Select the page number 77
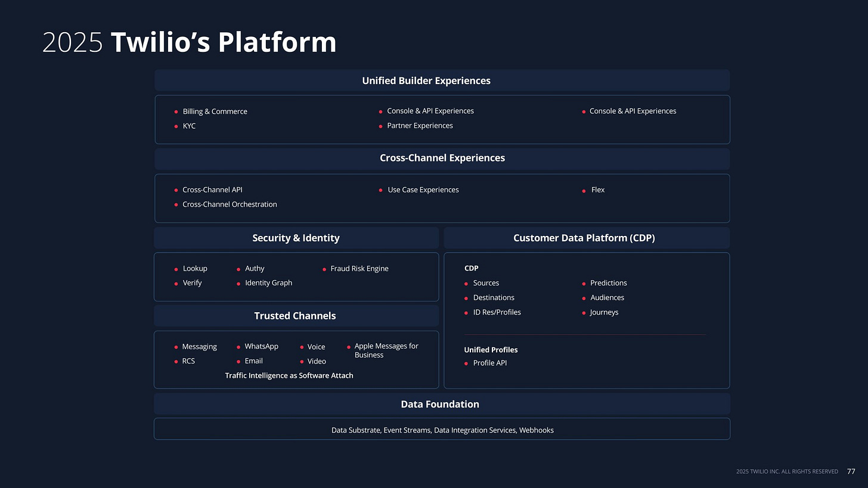This screenshot has height=488, width=868. pyautogui.click(x=851, y=472)
